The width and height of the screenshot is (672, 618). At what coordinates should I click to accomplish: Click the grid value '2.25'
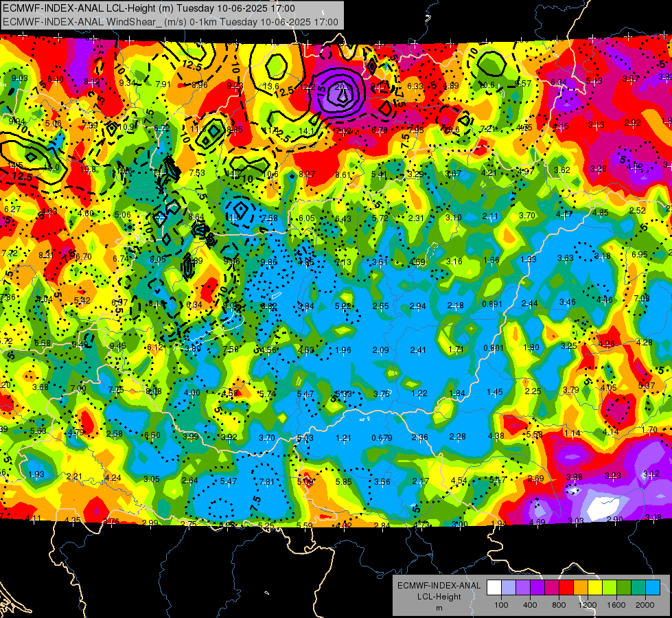tap(533, 391)
